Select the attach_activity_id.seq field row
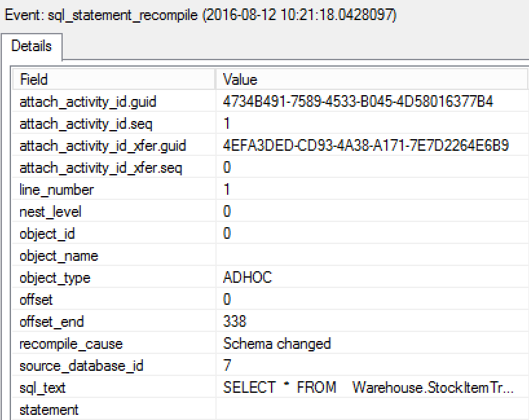 point(86,124)
